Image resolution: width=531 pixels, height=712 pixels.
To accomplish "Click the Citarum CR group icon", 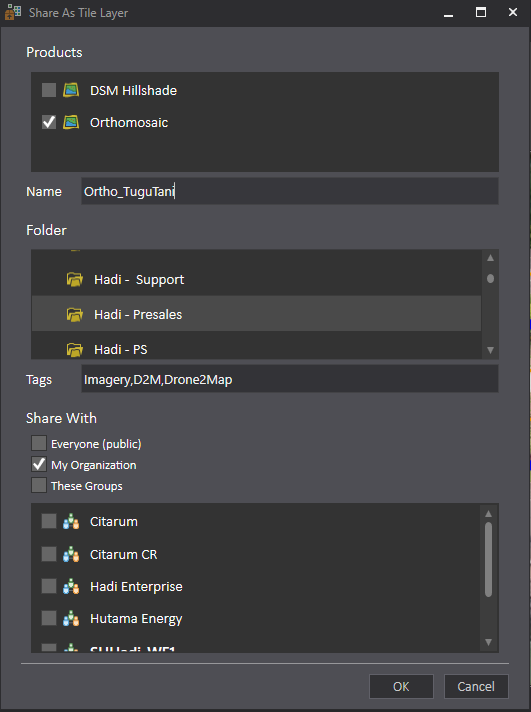I will point(71,554).
